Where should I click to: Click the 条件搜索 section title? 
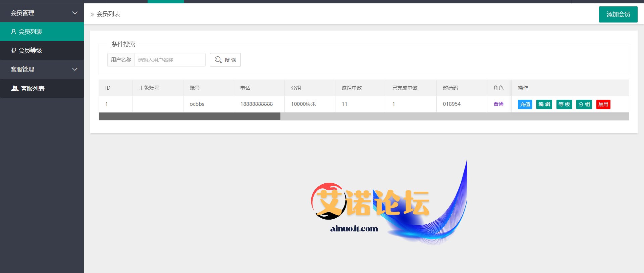(123, 44)
